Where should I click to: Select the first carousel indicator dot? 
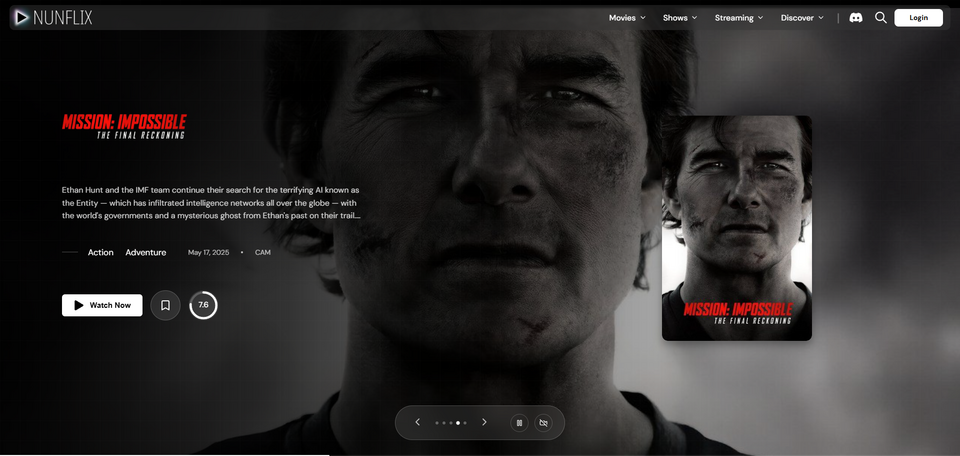point(437,422)
